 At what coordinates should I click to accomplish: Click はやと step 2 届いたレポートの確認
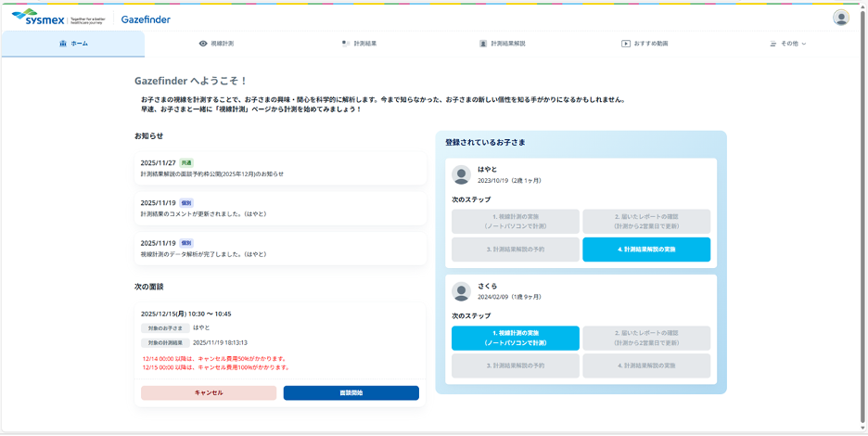pos(646,222)
